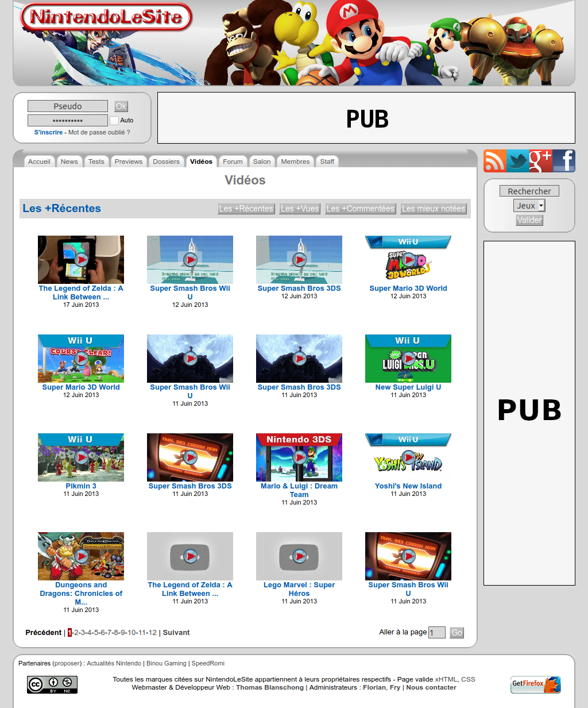Image resolution: width=588 pixels, height=708 pixels.
Task: Play the Mario & Luigi Dream Team thumbnail
Action: 299,457
